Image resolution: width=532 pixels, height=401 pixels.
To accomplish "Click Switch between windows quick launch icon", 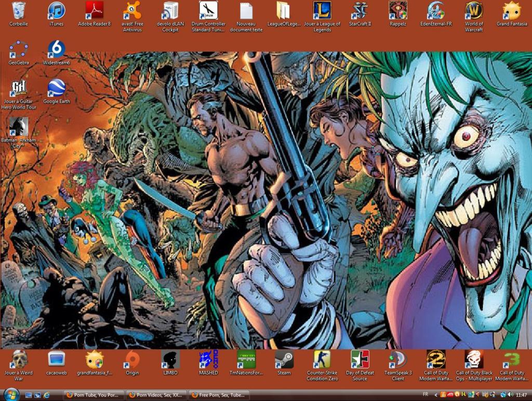I will (x=37, y=395).
